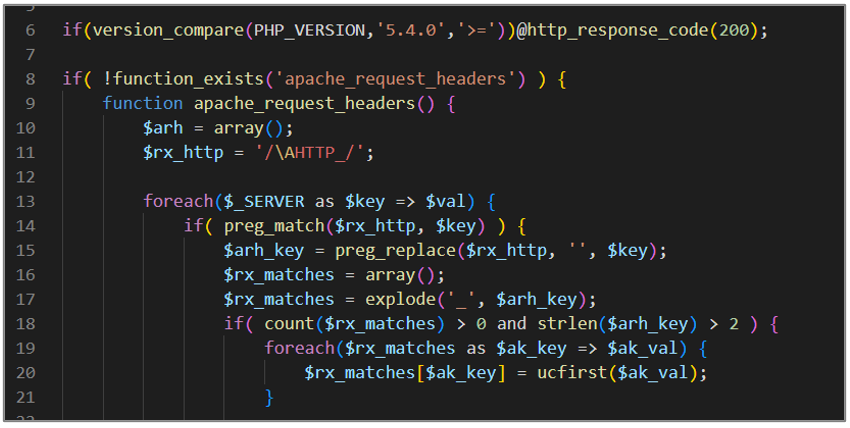Click the function keyword on line 9

[143, 103]
